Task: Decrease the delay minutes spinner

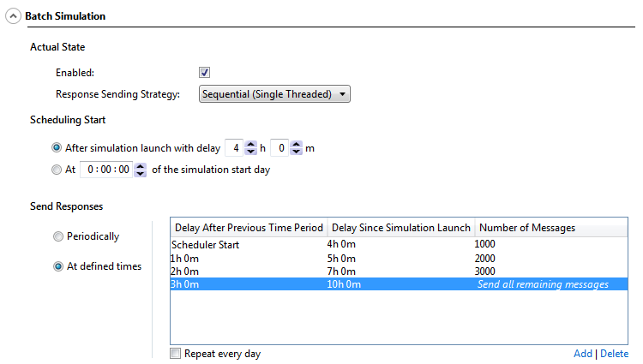Action: tap(297, 152)
